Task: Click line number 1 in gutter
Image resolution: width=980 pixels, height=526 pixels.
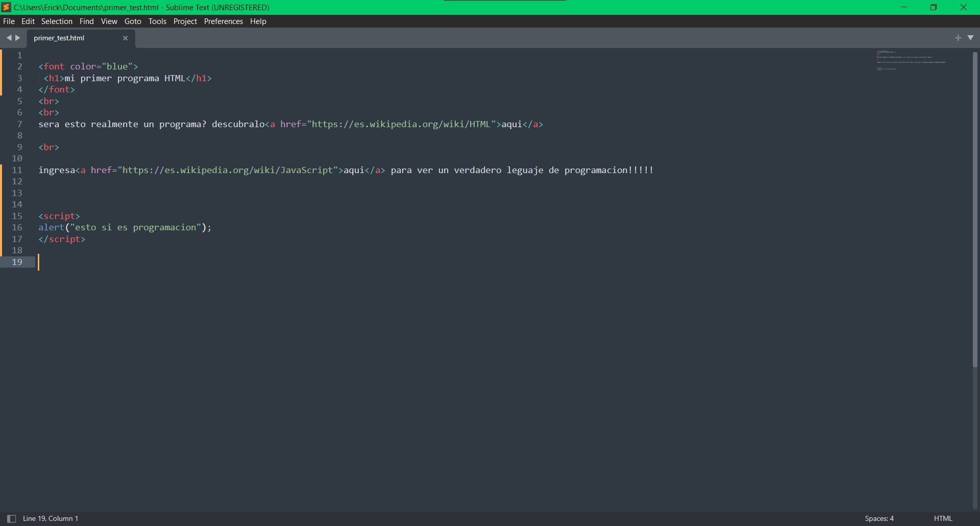Action: (20, 55)
